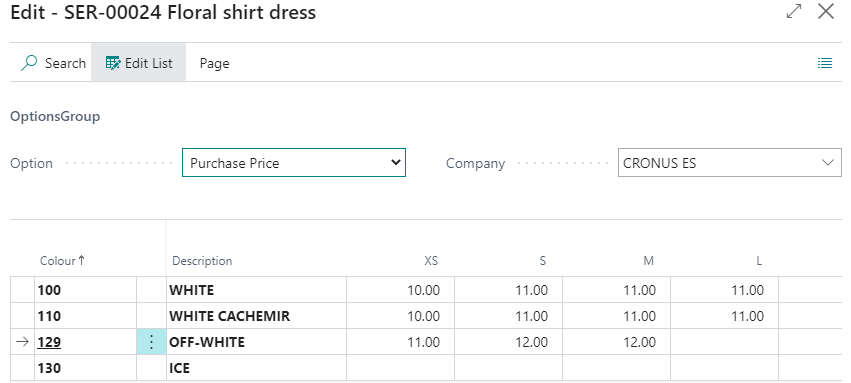Image resolution: width=851 pixels, height=383 pixels.
Task: Click the Search magnifier icon
Action: [28, 63]
